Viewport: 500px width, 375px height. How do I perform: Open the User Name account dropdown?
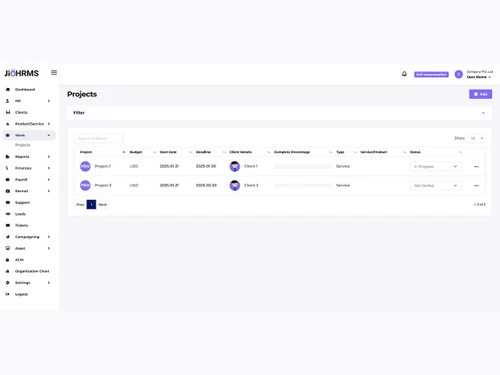pos(479,77)
